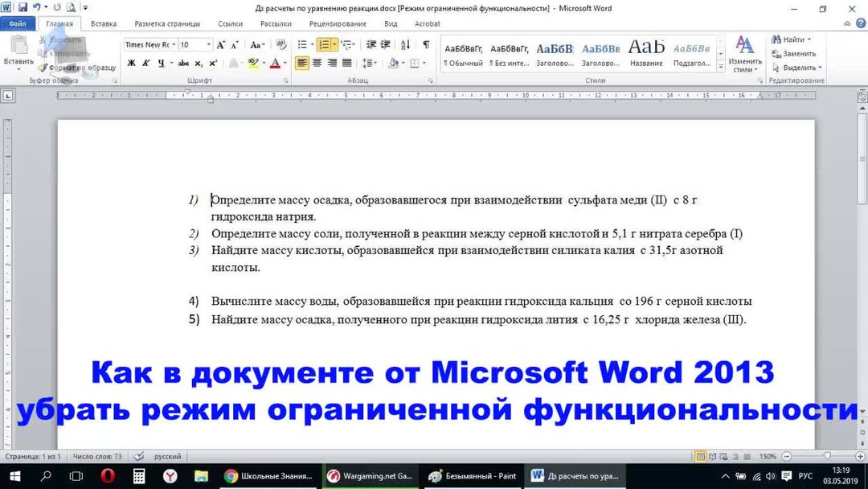Switch to the Вставка ribbon tab
Screen dimensions: 868x489
104,24
